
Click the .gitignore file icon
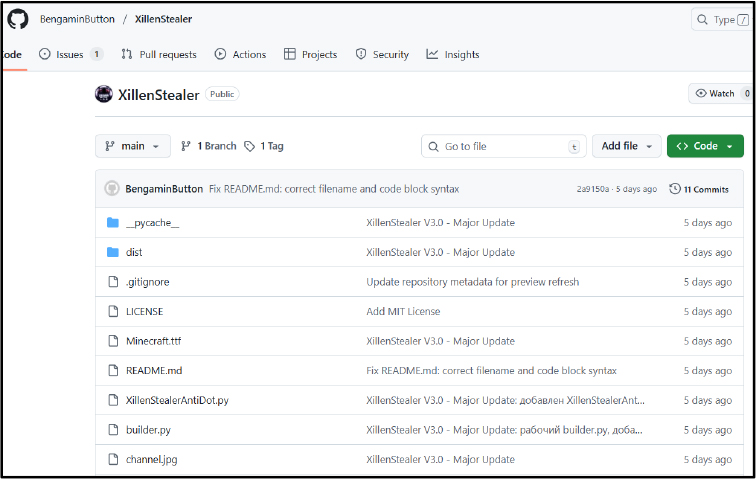[113, 282]
